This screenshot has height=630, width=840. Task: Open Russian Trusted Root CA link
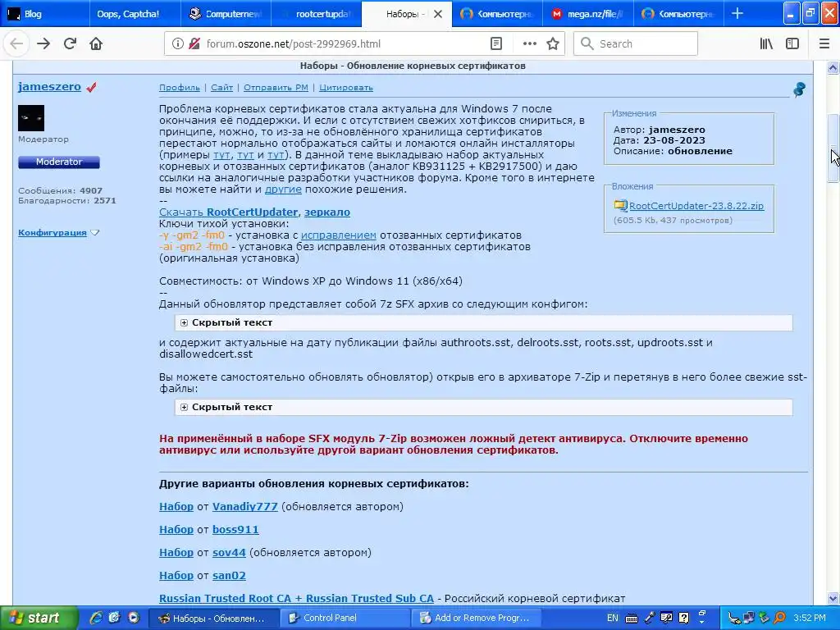tap(296, 598)
